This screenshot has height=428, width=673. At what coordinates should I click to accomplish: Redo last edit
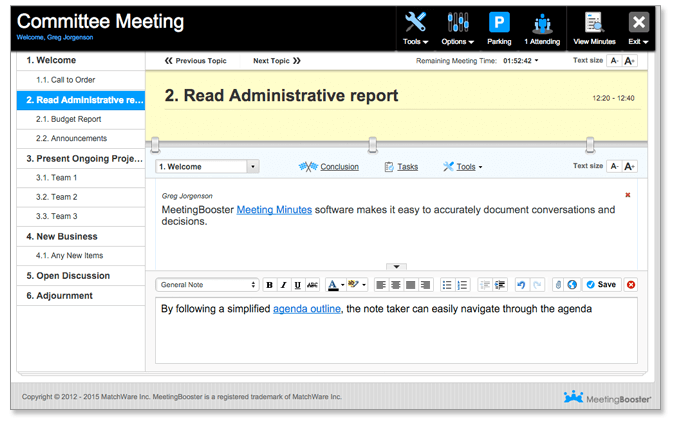pos(537,285)
